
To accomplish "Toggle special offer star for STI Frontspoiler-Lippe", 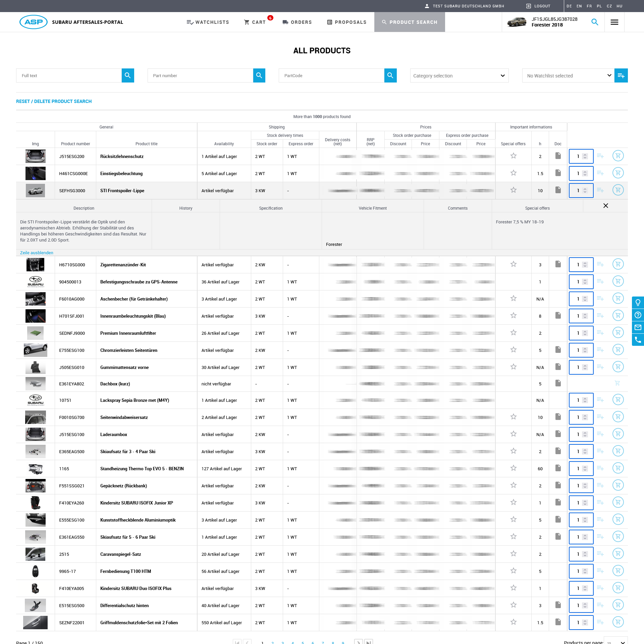I will point(513,190).
